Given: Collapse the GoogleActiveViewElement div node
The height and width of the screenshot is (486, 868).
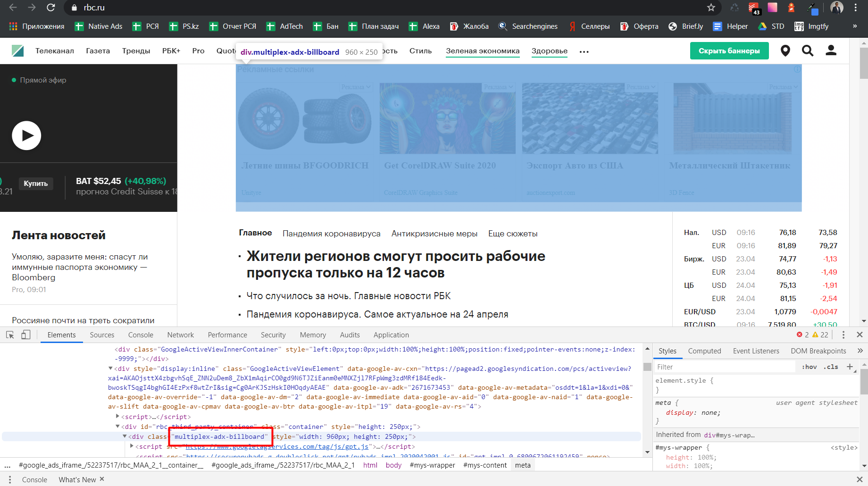Looking at the screenshot, I should pyautogui.click(x=111, y=369).
